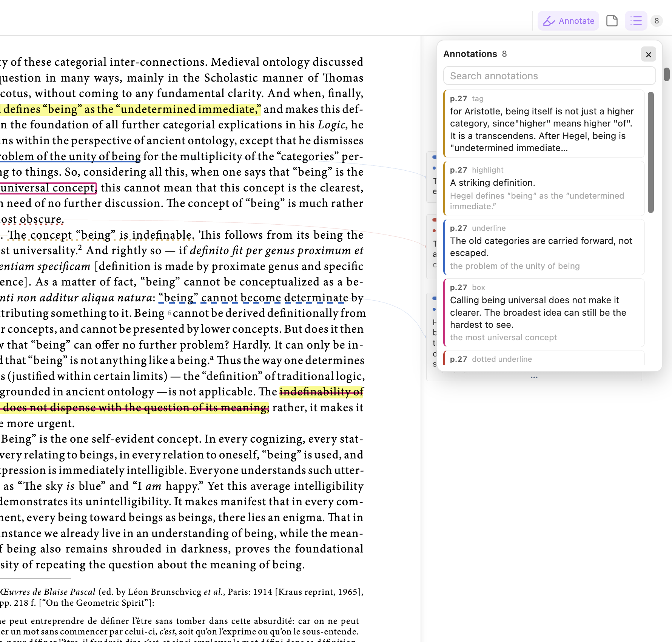Open the p.27 dotted underline annotation
672x642 pixels.
[544, 359]
